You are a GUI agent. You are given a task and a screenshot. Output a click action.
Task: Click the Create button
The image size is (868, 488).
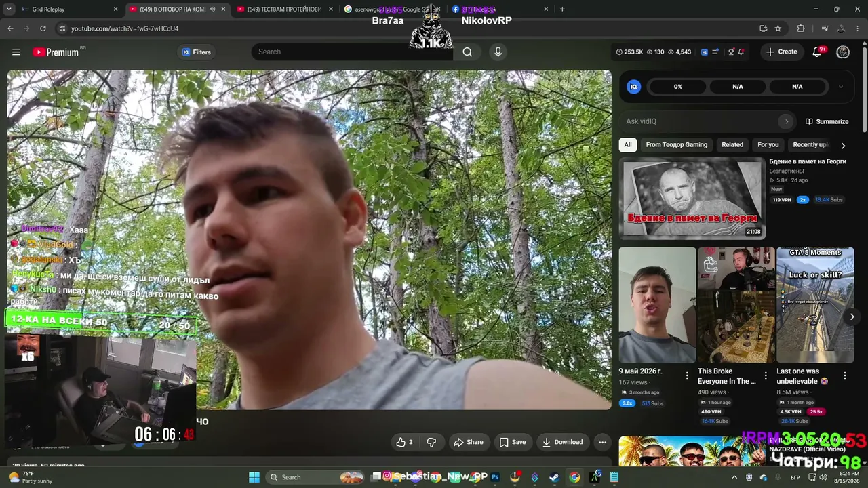[782, 52]
